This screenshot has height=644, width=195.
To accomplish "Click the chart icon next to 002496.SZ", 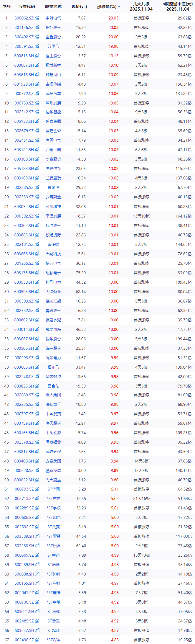I will pyautogui.click(x=37, y=640).
